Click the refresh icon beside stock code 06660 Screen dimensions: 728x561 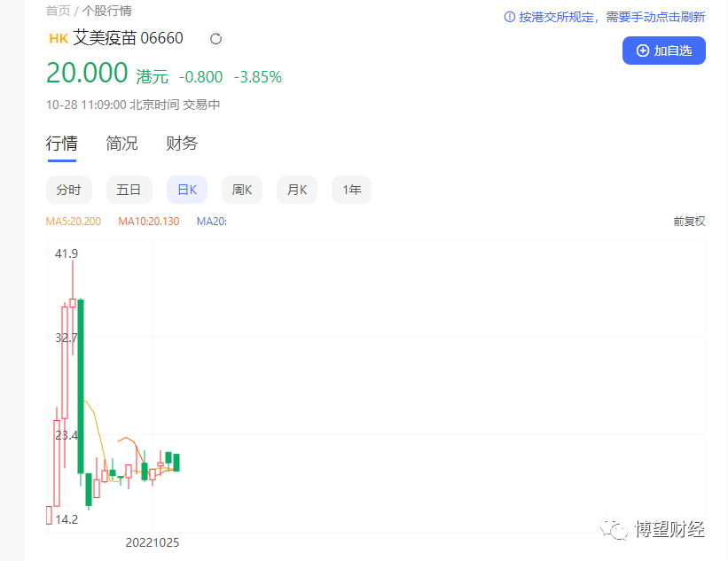point(215,39)
